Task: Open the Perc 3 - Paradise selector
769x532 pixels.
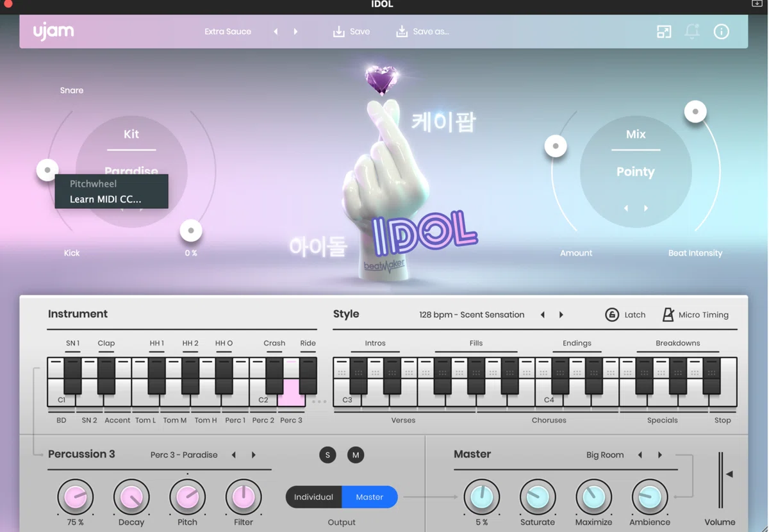Action: click(184, 455)
